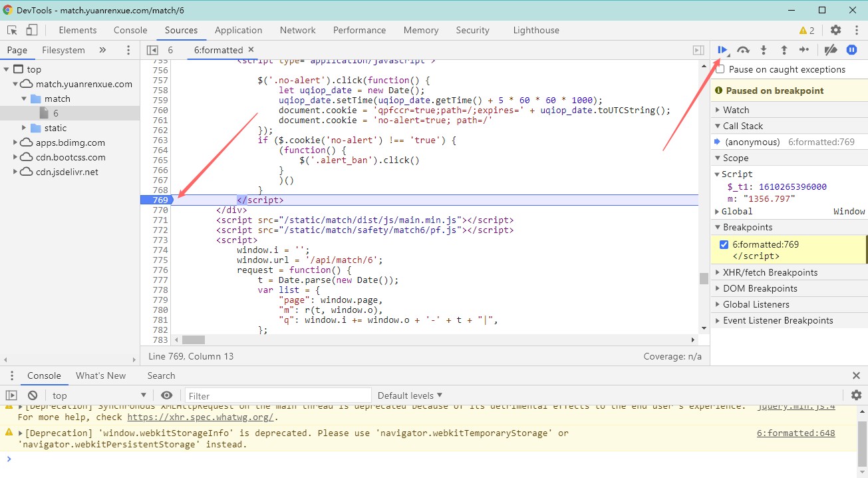Open the Application panel tab
The width and height of the screenshot is (868, 478).
pos(238,30)
